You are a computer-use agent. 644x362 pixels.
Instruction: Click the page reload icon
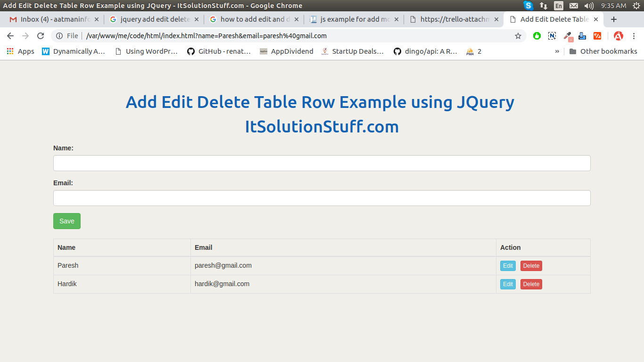click(x=41, y=36)
